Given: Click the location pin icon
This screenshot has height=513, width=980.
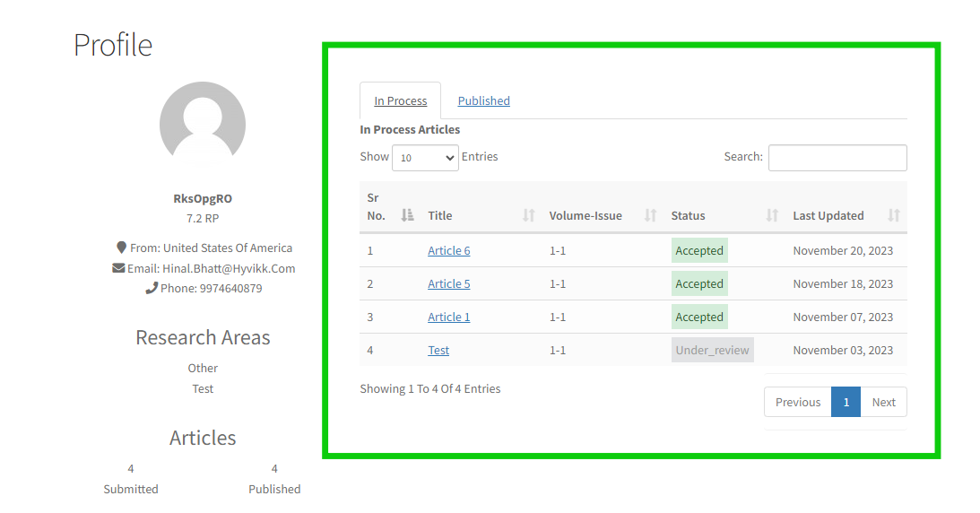Looking at the screenshot, I should 122,248.
